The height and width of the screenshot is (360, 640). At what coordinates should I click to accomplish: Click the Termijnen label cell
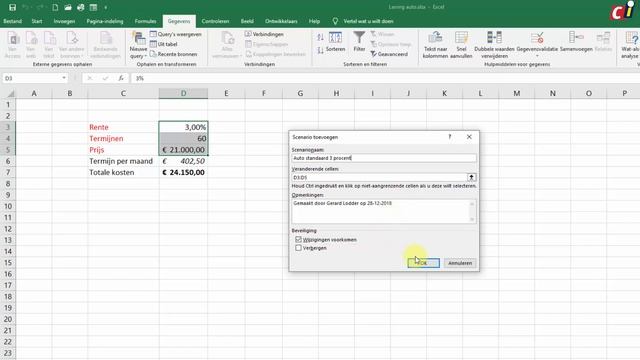pyautogui.click(x=123, y=138)
